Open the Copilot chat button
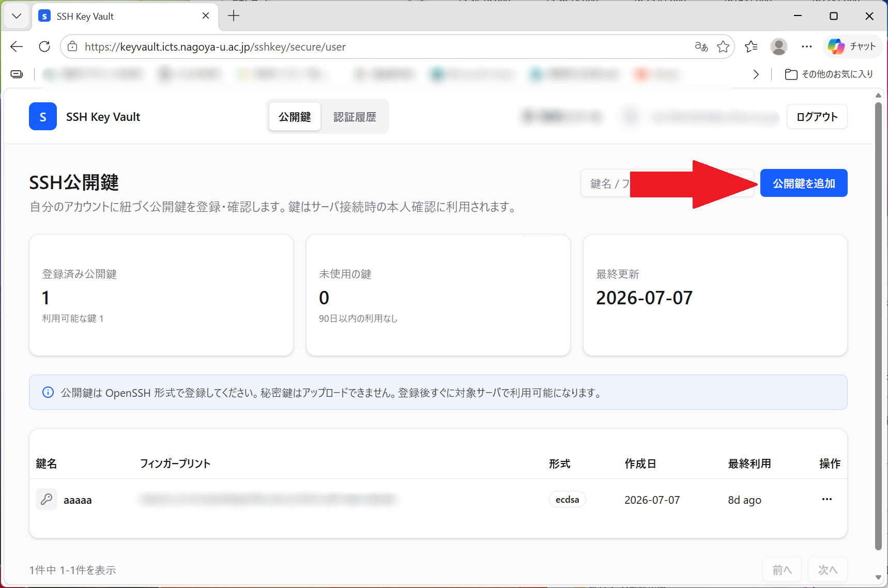This screenshot has height=588, width=888. (852, 47)
